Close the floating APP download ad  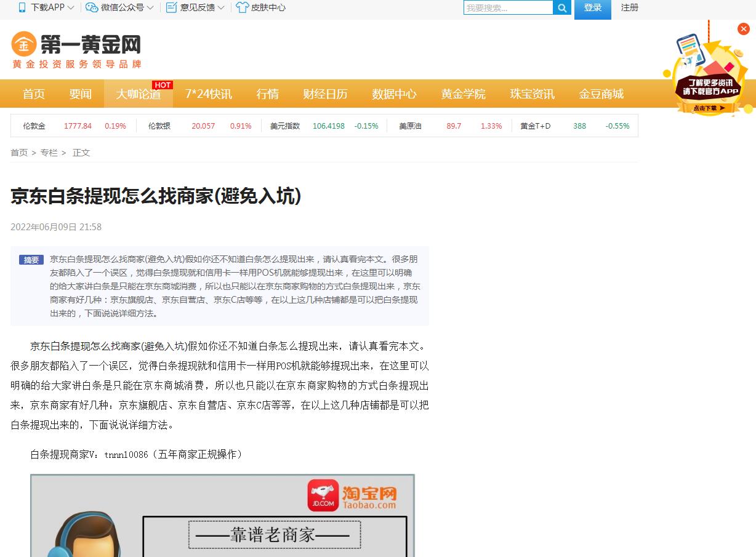(744, 28)
